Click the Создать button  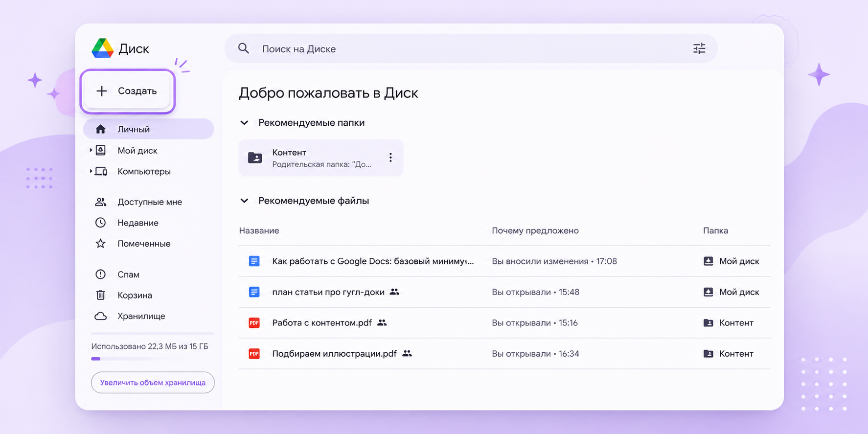click(128, 91)
